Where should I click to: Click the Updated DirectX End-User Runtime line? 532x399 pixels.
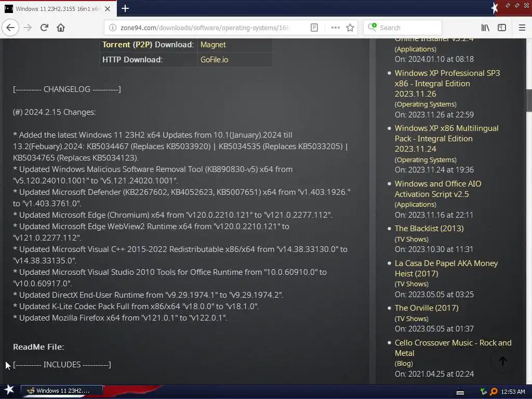(x=148, y=295)
